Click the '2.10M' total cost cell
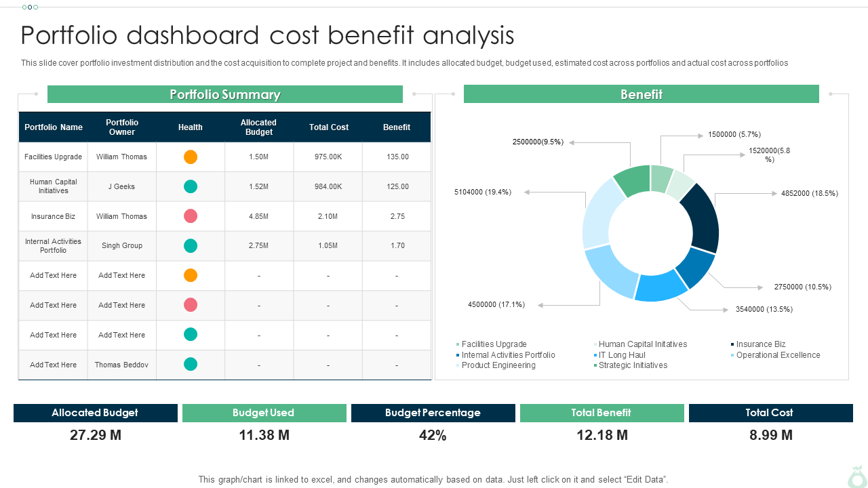The width and height of the screenshot is (868, 488). [328, 216]
